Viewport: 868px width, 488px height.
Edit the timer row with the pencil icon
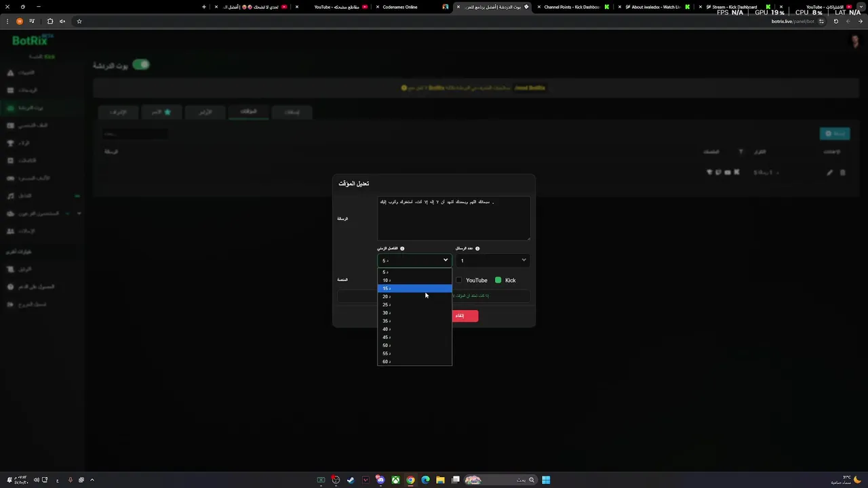pos(829,172)
